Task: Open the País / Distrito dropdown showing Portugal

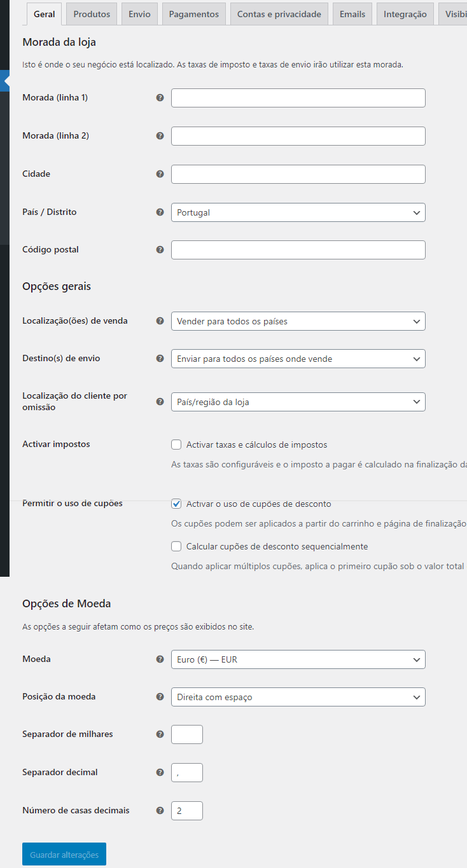Action: (298, 212)
